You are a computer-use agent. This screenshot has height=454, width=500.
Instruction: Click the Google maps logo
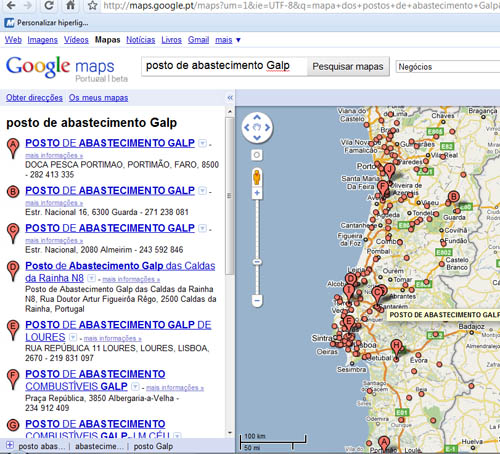tap(67, 69)
